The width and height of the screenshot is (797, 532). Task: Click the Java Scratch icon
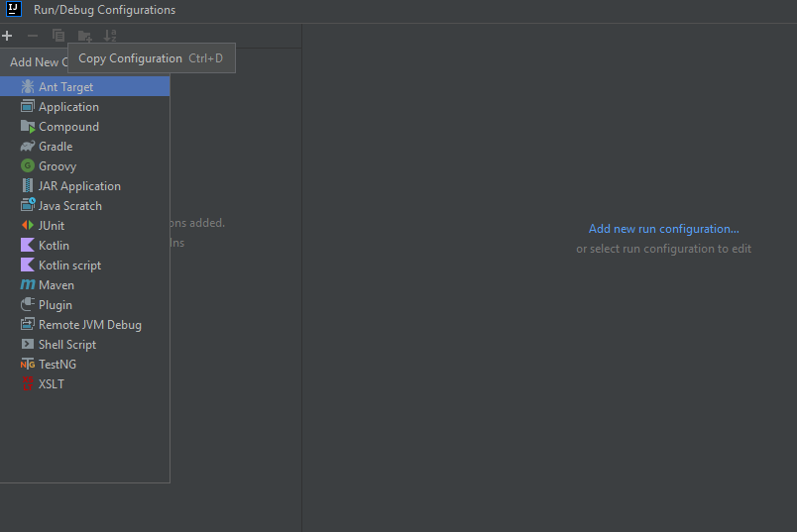[28, 205]
